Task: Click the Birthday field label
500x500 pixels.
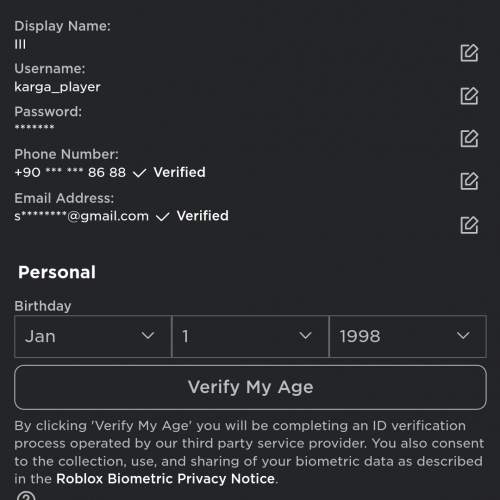Action: click(43, 306)
